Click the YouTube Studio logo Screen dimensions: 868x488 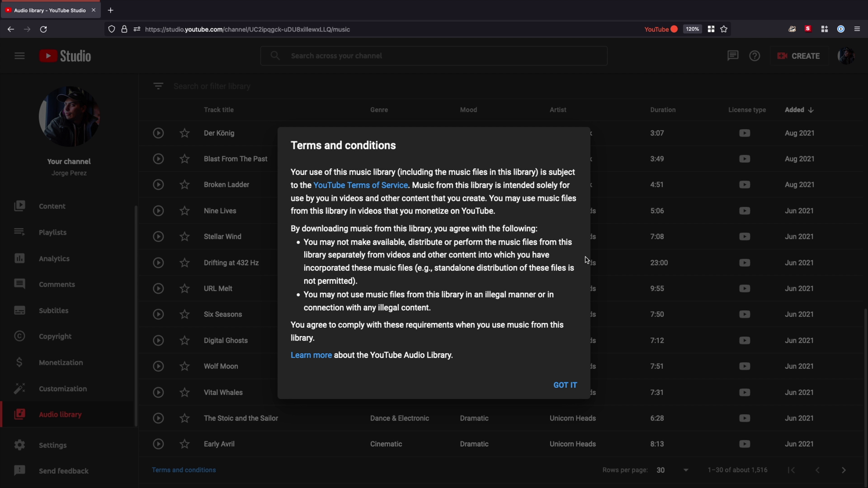(x=65, y=56)
